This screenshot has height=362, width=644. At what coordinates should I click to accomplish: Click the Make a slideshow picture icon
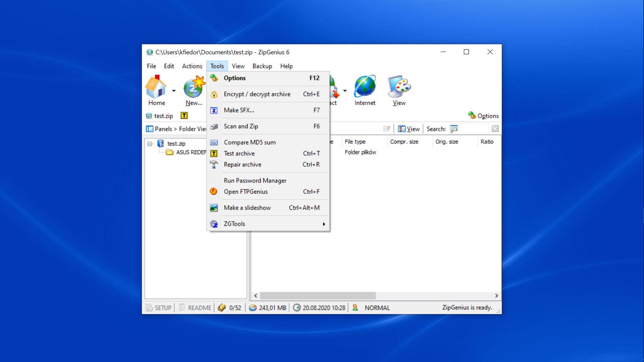(214, 208)
